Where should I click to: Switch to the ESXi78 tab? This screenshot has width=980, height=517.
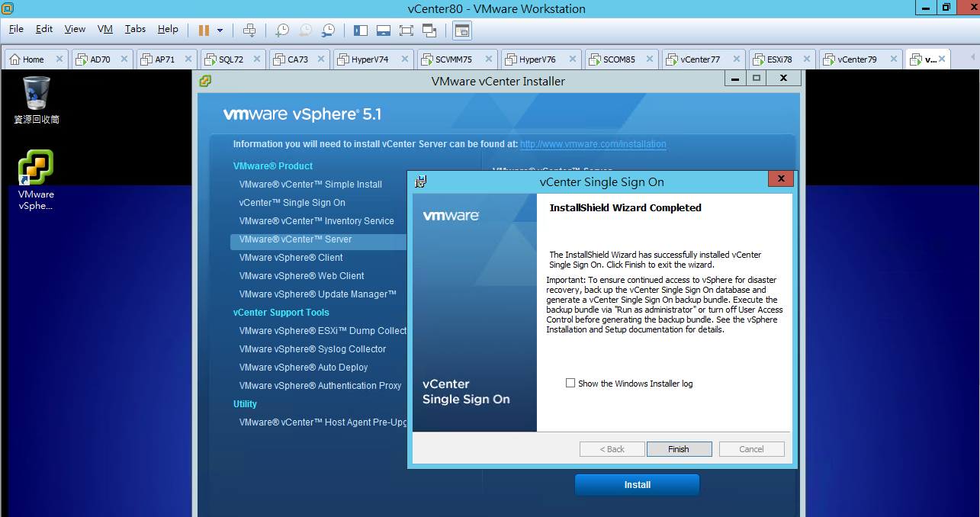point(782,59)
